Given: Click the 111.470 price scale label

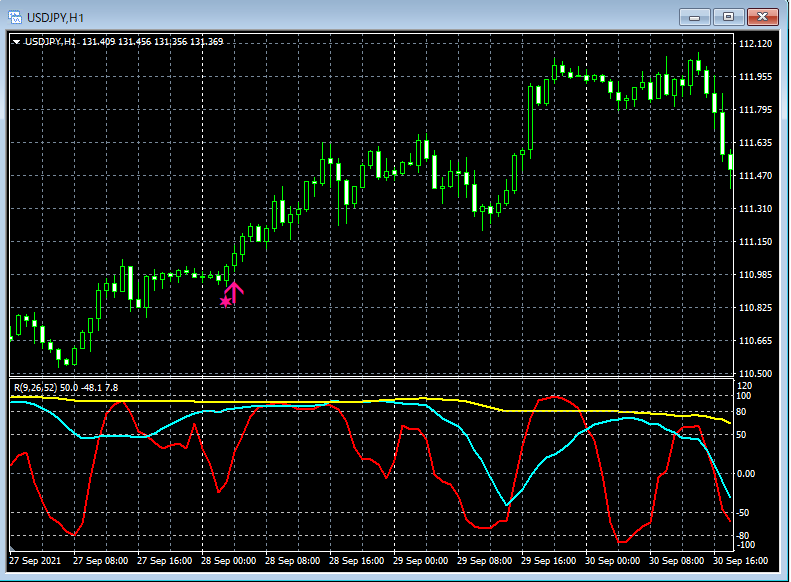Looking at the screenshot, I should click(756, 176).
